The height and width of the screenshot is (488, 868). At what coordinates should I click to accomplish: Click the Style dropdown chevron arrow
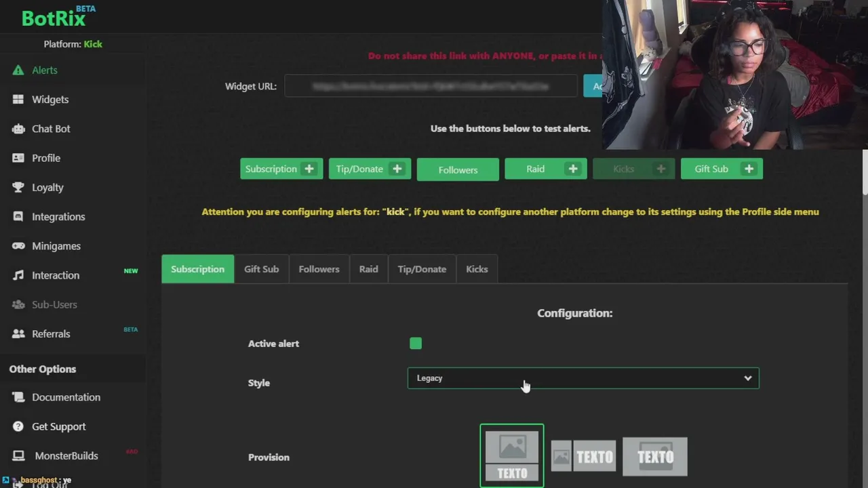coord(747,378)
